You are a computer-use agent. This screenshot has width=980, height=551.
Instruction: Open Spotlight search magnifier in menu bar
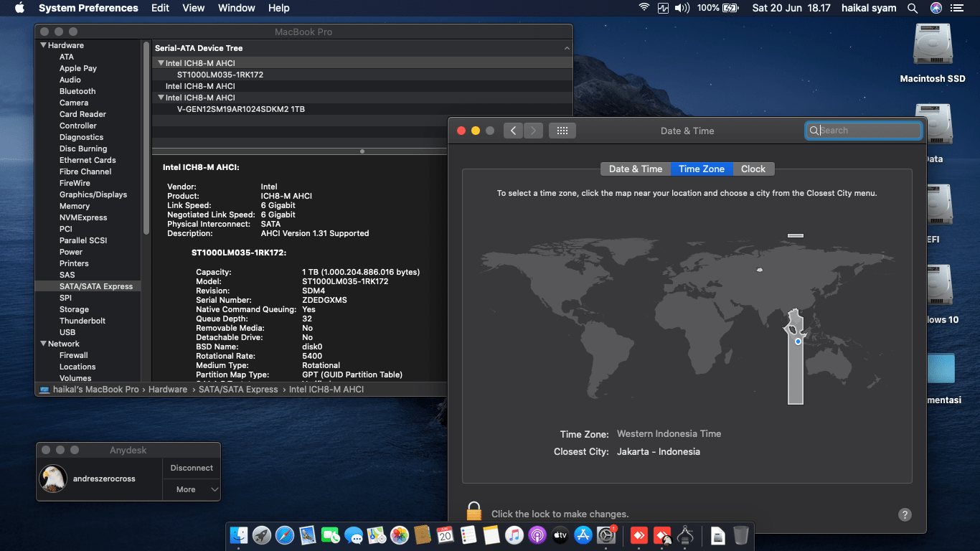point(913,8)
